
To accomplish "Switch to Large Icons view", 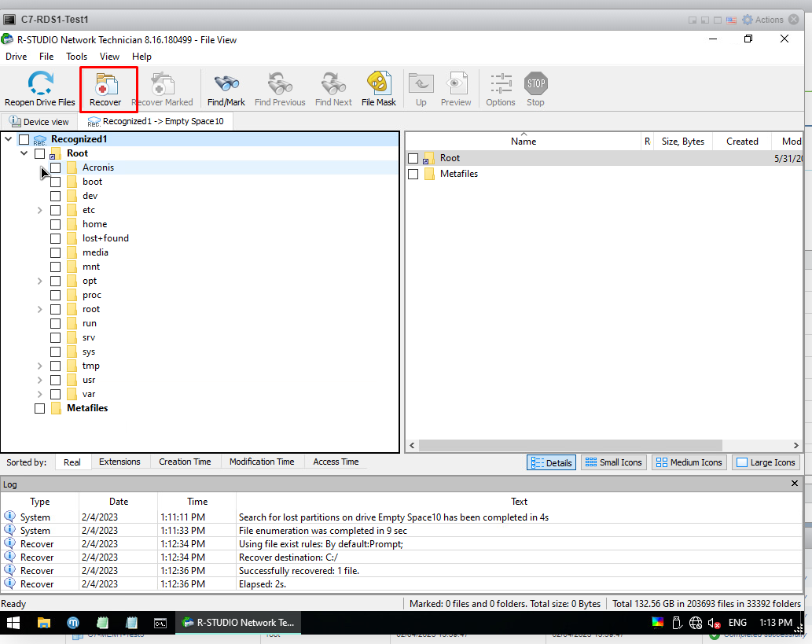I will pos(766,462).
